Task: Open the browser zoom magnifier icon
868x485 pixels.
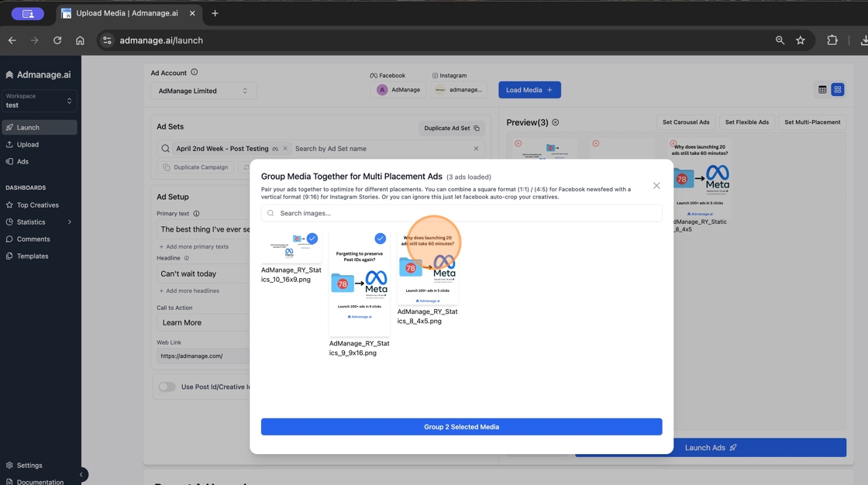Action: coord(780,40)
